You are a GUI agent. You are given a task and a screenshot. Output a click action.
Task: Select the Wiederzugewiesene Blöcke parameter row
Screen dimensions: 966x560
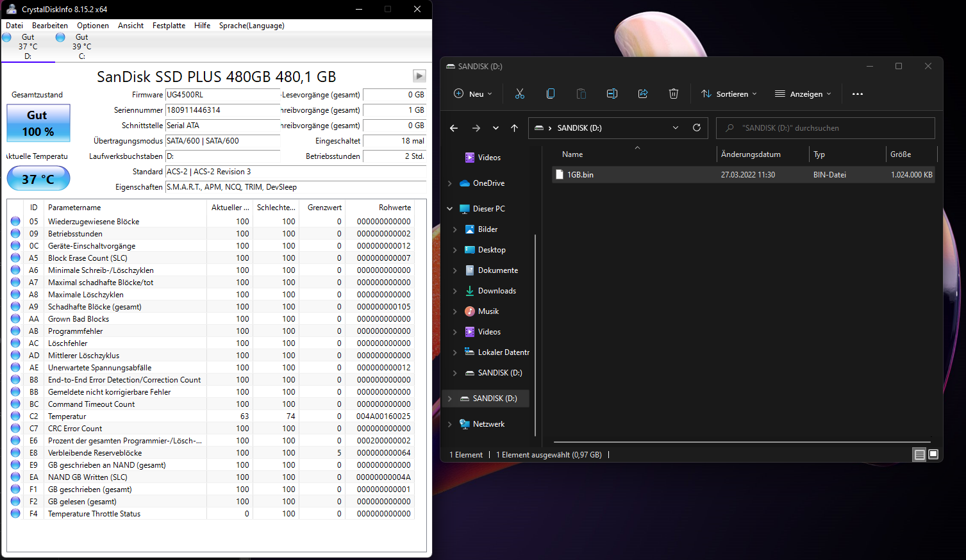tap(211, 222)
